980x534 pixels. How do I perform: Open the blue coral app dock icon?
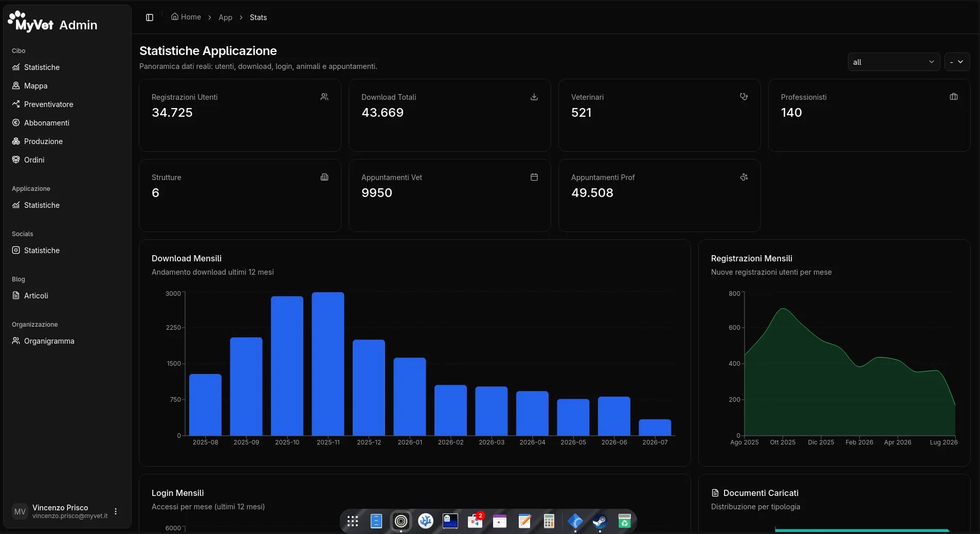[426, 521]
